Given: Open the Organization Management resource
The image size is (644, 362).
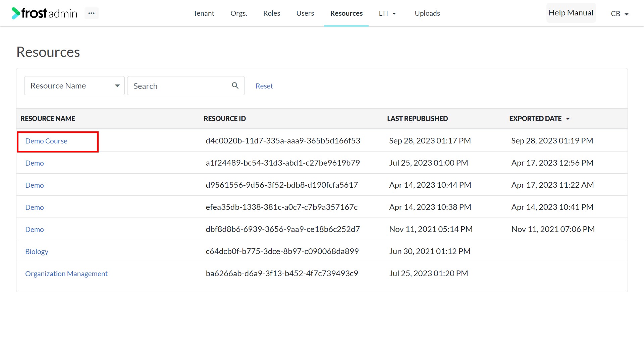Looking at the screenshot, I should coord(66,274).
